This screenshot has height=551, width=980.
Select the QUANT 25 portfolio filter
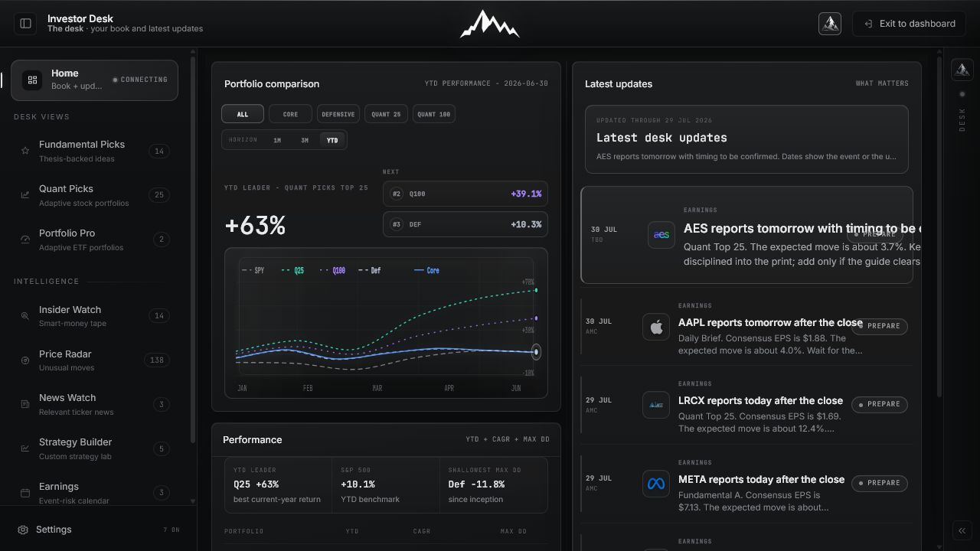point(386,114)
